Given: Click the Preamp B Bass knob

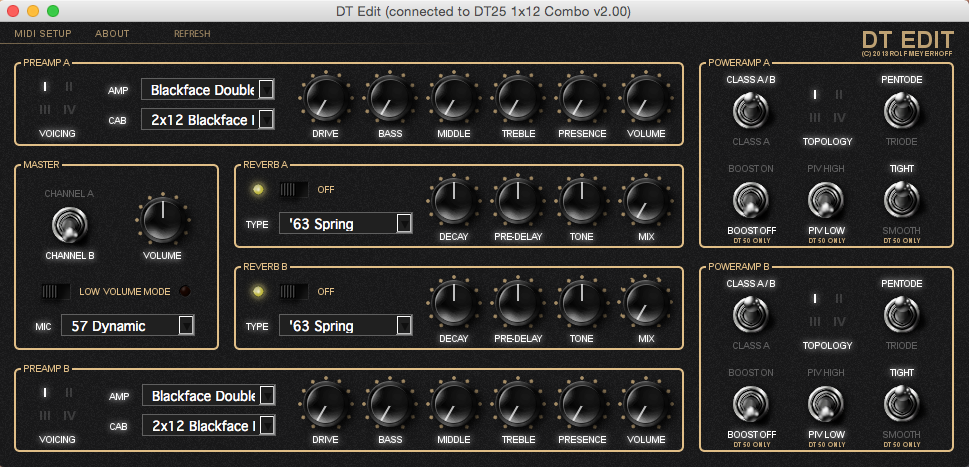Looking at the screenshot, I should point(389,403).
